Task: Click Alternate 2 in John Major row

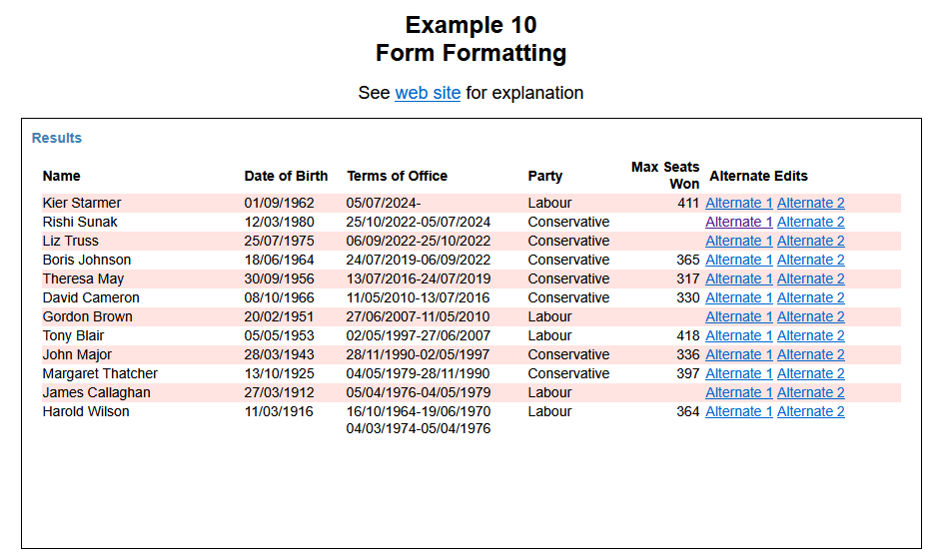Action: pos(810,354)
